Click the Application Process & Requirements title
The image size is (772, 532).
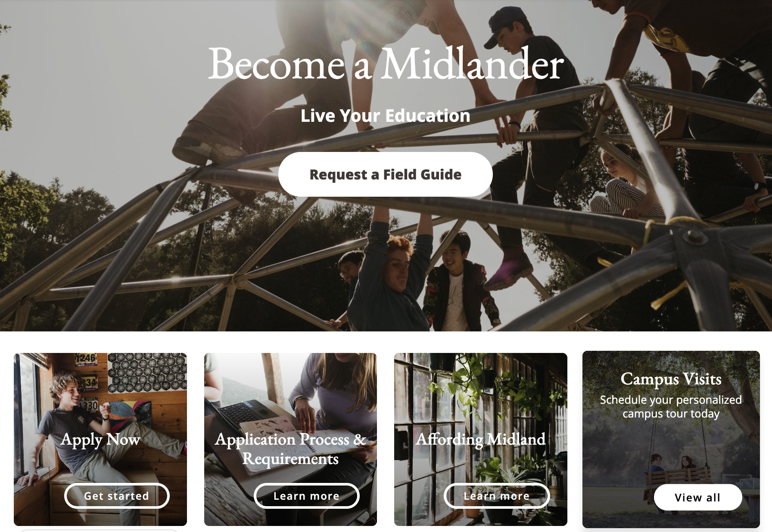click(290, 449)
